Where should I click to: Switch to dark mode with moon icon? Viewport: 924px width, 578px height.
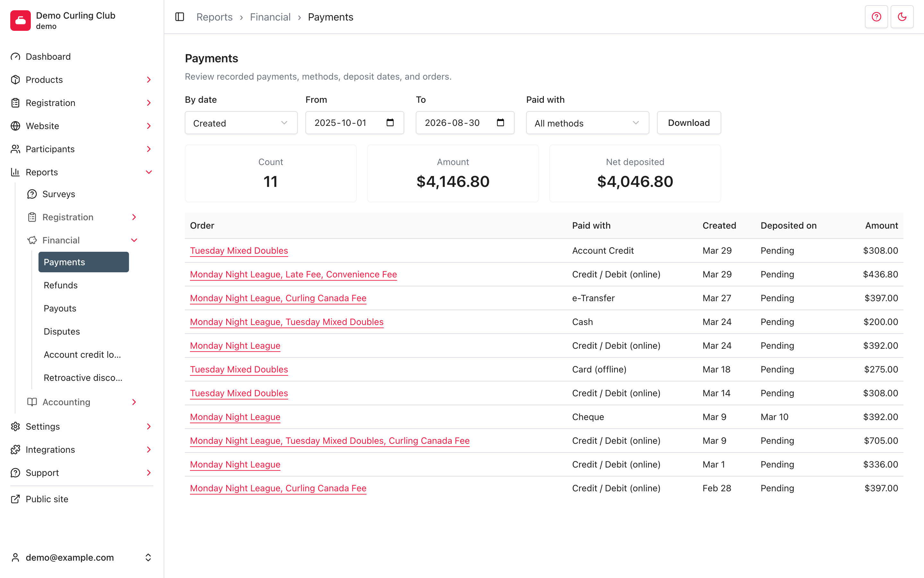click(902, 17)
